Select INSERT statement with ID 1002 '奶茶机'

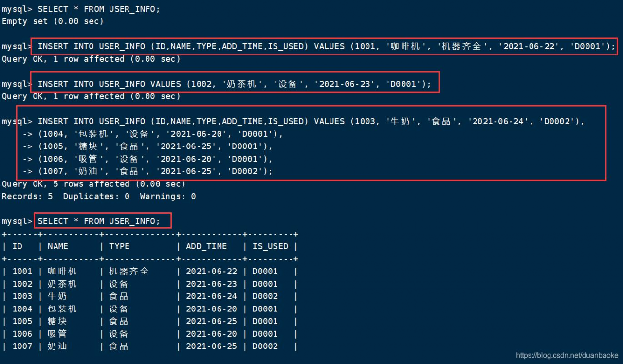235,84
